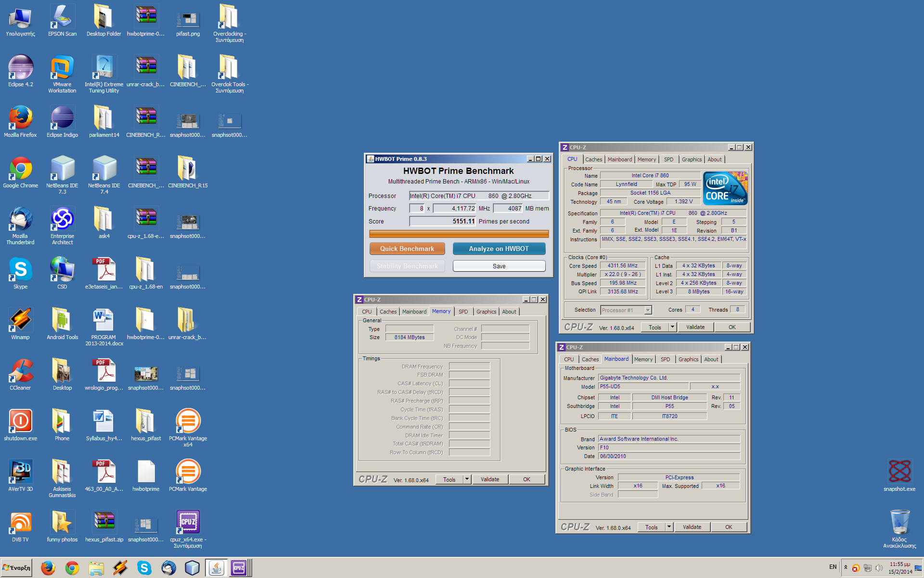Select the PROGRAM 2013-2014.docx Word file
Image resolution: width=924 pixels, height=578 pixels.
click(x=104, y=327)
